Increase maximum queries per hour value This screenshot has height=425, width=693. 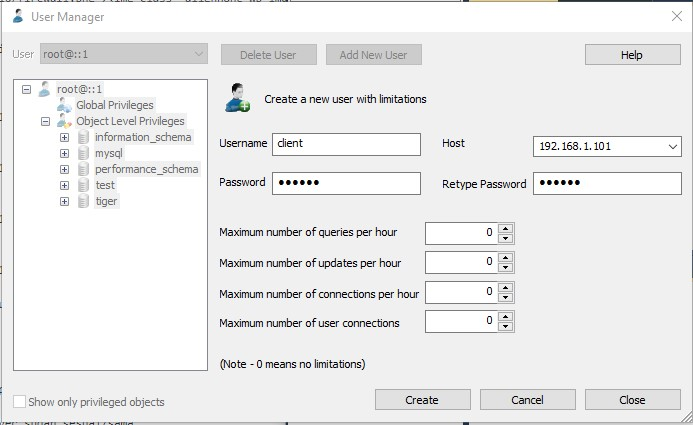(x=506, y=228)
